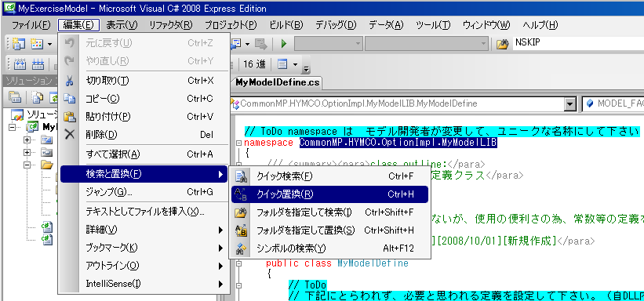This screenshot has width=644, height=301.
Task: Open the ファイル(F) menu
Action: pos(31,25)
